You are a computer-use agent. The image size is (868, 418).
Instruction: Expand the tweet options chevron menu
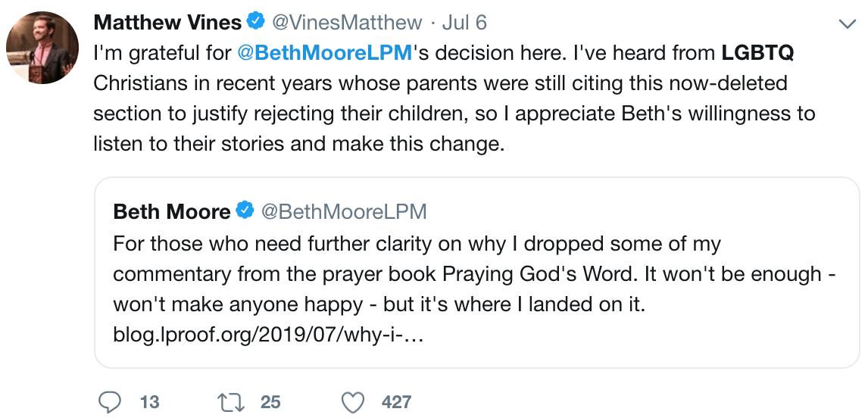coord(847,24)
